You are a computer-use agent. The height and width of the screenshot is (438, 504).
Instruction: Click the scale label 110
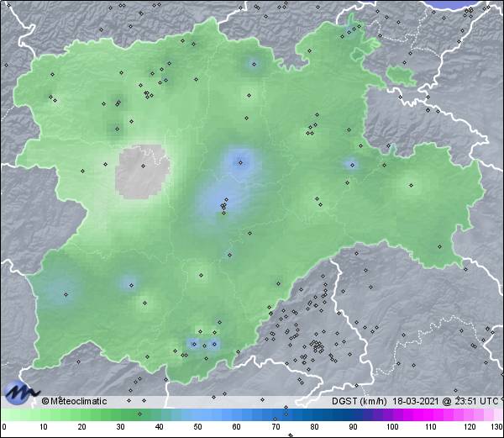[x=431, y=427]
